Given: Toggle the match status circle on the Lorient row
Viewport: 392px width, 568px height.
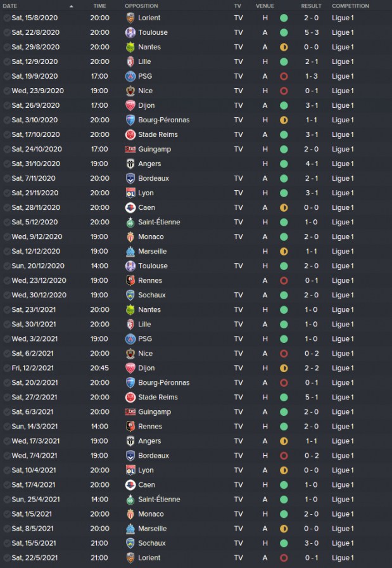Looking at the screenshot, I should [x=284, y=18].
